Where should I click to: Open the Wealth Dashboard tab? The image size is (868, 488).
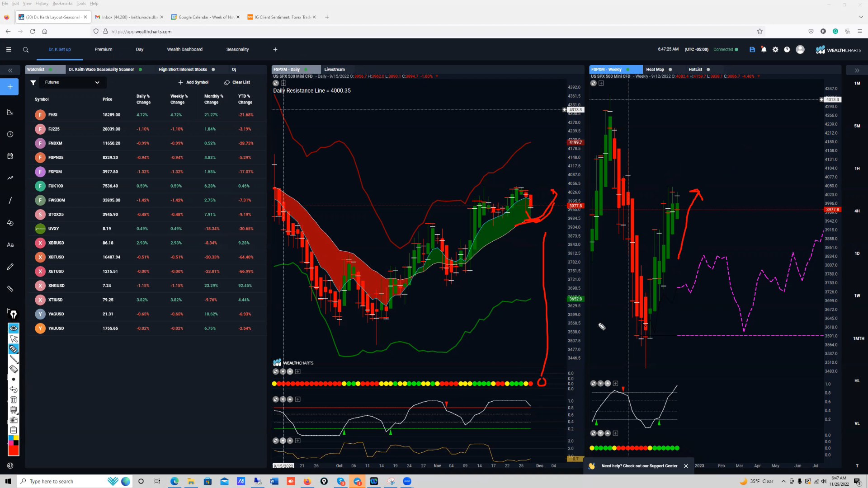click(x=185, y=50)
